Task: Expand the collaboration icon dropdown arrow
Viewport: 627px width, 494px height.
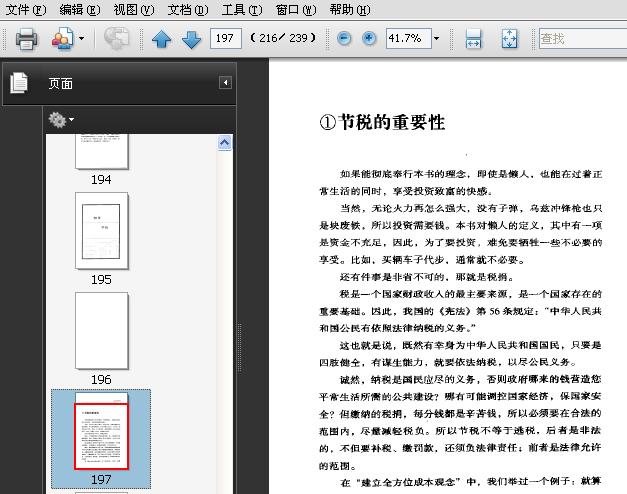Action: tap(81, 38)
